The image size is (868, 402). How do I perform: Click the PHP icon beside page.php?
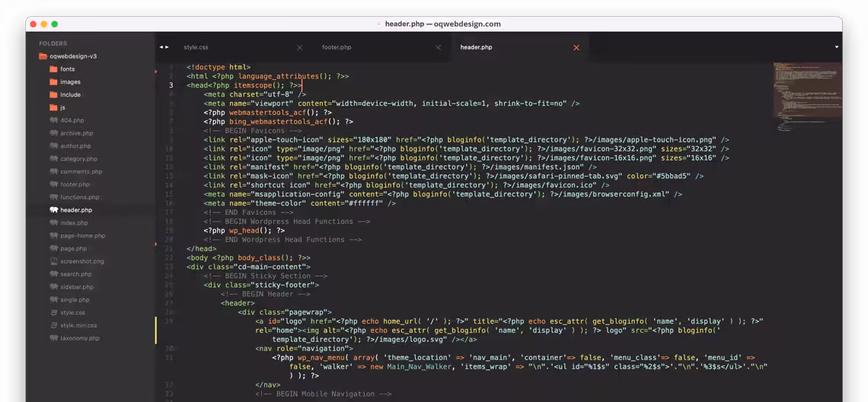(54, 249)
